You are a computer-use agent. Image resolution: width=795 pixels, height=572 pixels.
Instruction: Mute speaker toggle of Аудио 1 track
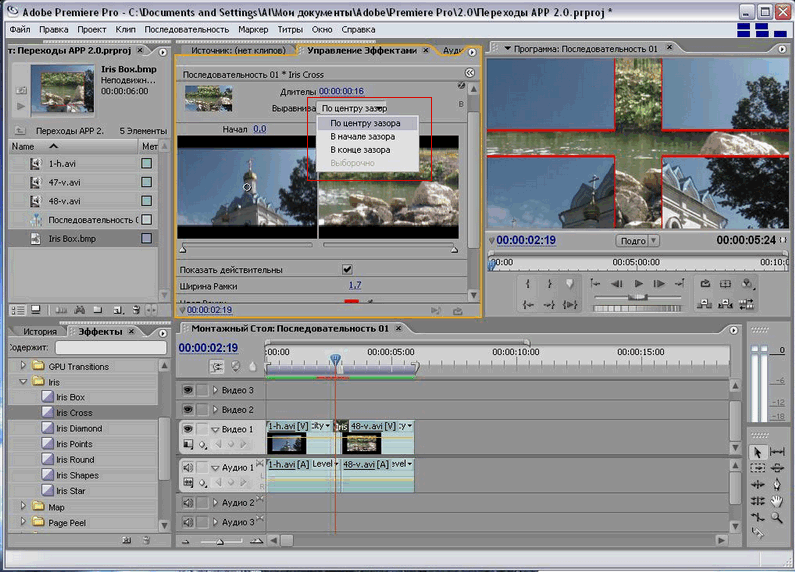(188, 467)
